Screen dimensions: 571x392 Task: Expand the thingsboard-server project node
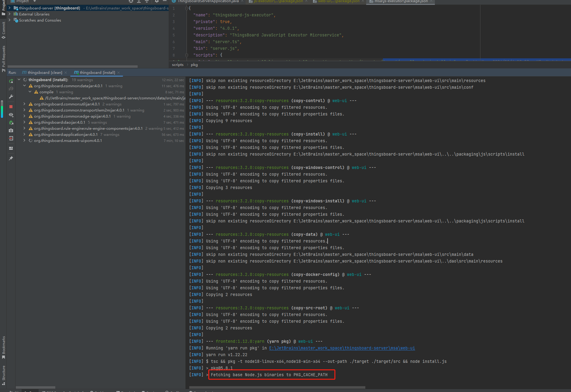point(9,8)
